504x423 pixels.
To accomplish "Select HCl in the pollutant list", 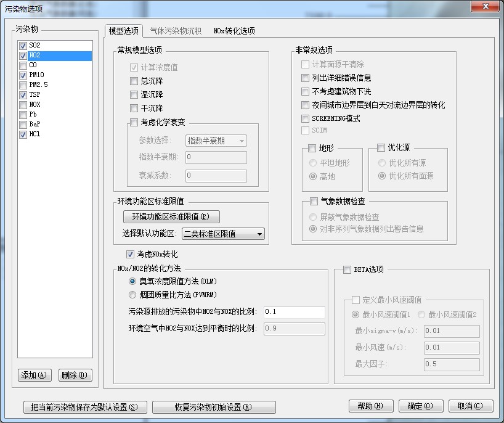I will pos(35,134).
